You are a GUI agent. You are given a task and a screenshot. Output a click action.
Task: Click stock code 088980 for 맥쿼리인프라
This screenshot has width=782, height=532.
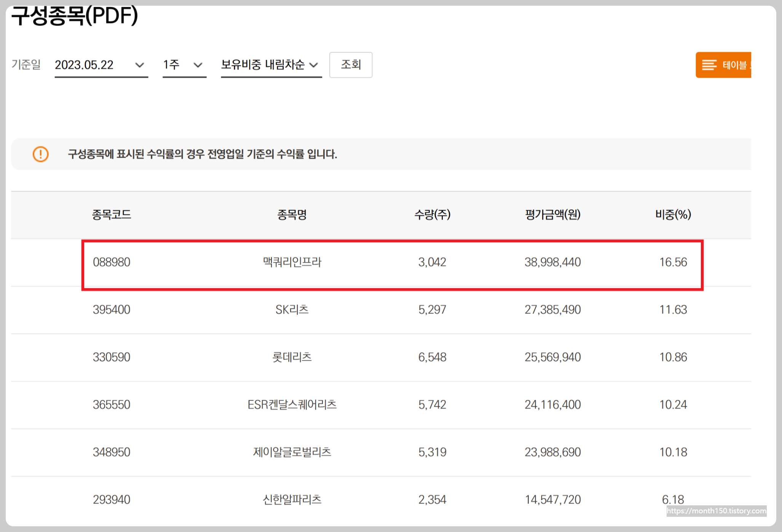[112, 262]
